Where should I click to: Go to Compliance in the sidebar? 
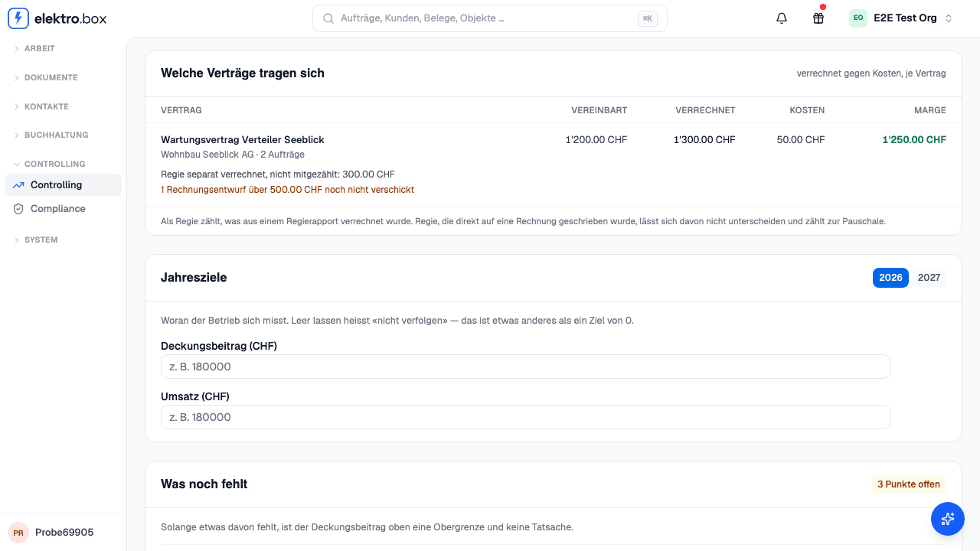click(63, 209)
